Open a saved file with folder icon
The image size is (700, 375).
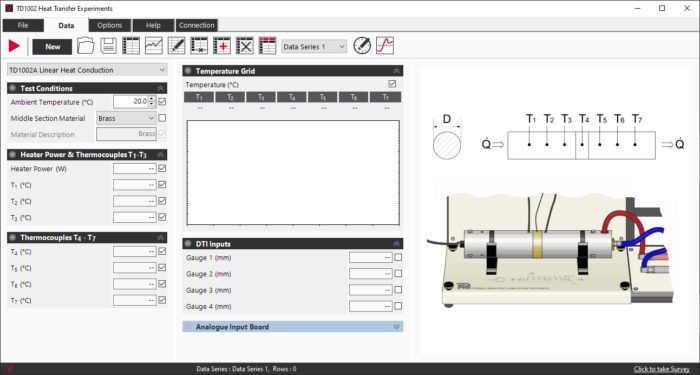pos(86,46)
